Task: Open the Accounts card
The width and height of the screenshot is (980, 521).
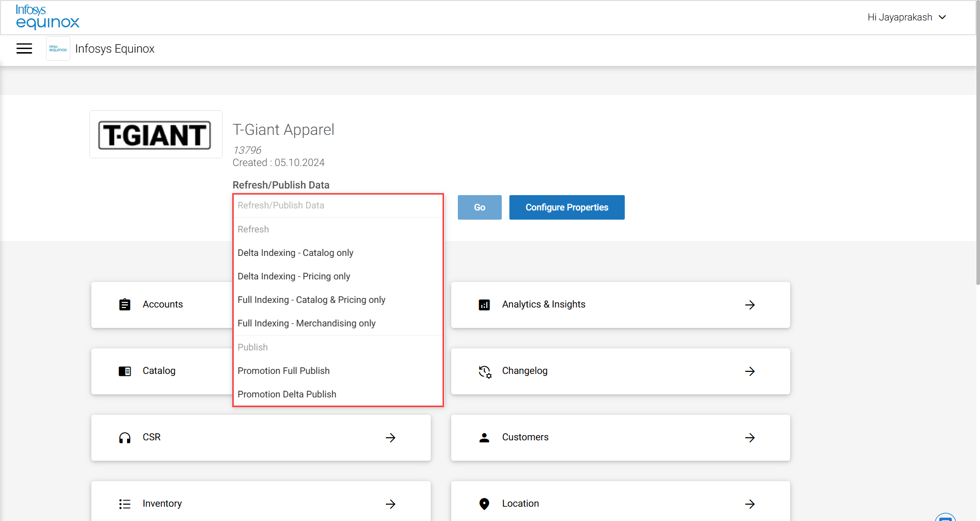Action: click(x=162, y=305)
